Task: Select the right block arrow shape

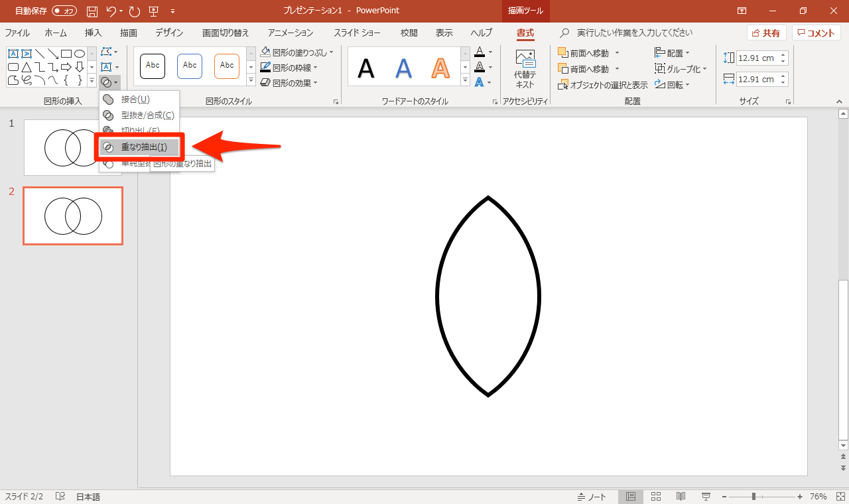Action: (x=66, y=67)
